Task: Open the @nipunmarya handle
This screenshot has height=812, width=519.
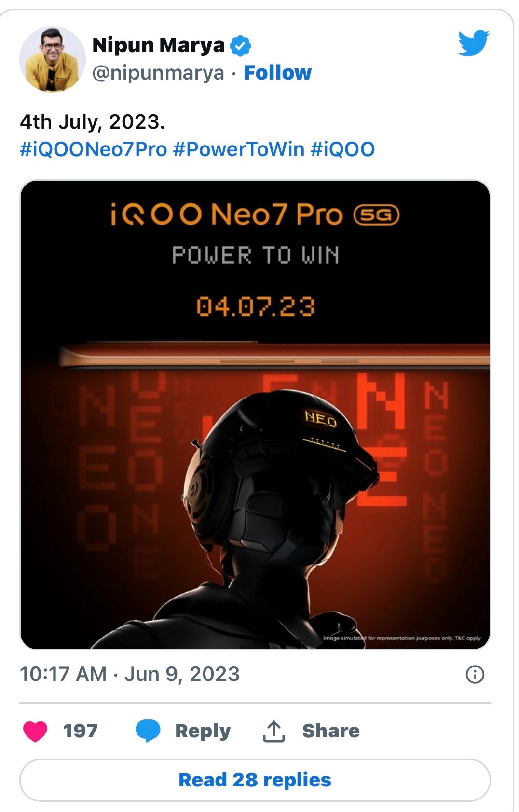Action: point(158,73)
